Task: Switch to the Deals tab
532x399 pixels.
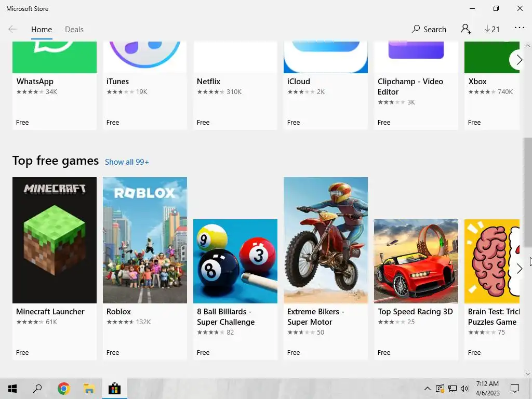Action: pyautogui.click(x=74, y=30)
